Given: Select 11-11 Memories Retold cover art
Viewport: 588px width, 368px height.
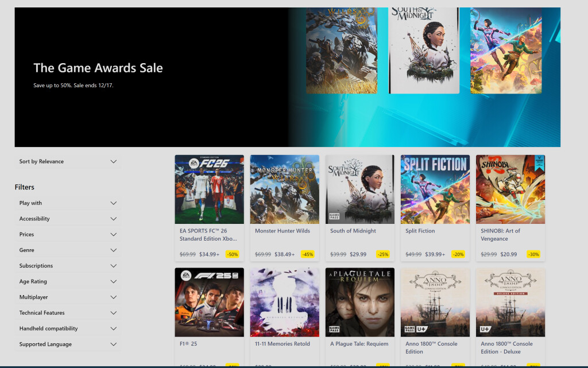Looking at the screenshot, I should pyautogui.click(x=284, y=302).
